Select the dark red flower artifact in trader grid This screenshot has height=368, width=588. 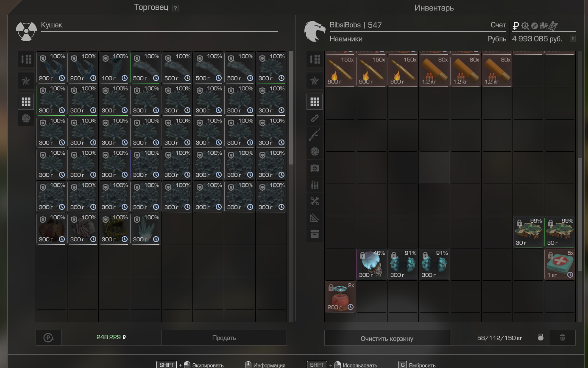[x=51, y=229]
